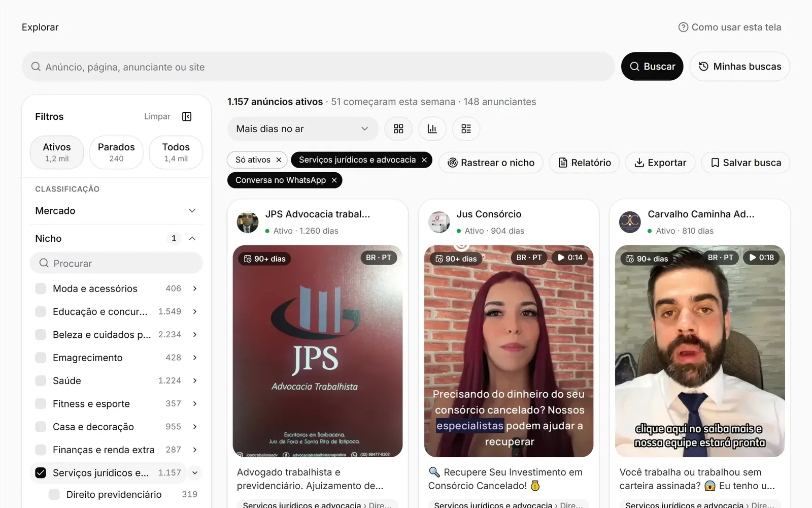Remove the 'Só ativos' filter chip
The image size is (812, 508).
pyautogui.click(x=279, y=160)
